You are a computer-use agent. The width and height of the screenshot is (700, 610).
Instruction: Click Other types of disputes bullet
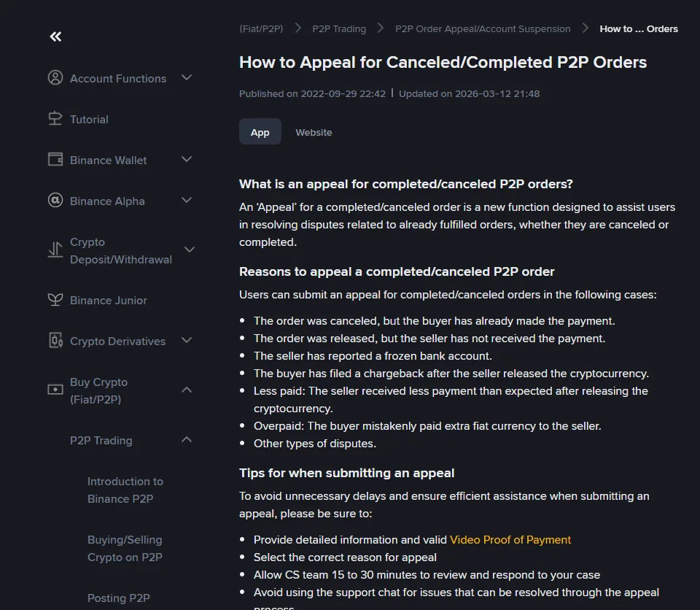(315, 444)
